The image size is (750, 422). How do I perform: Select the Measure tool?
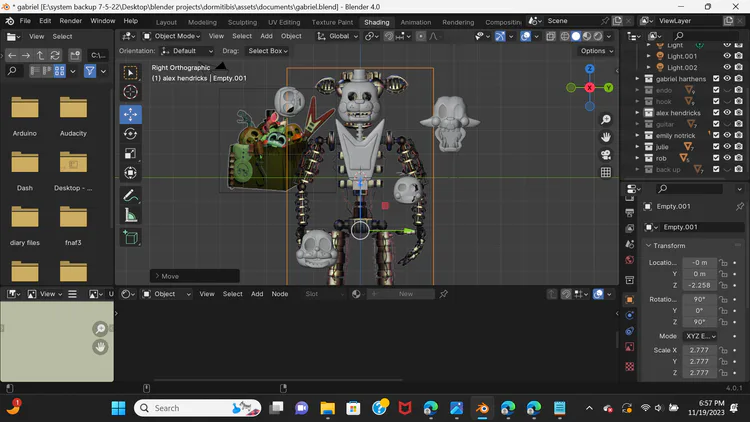coord(130,215)
